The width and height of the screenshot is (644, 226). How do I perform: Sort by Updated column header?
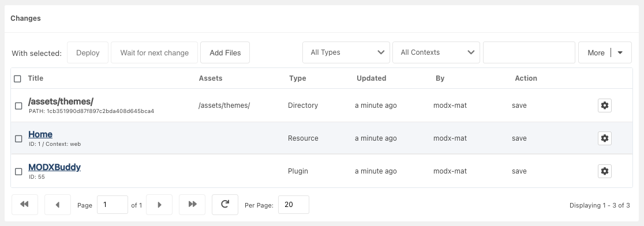pos(371,78)
